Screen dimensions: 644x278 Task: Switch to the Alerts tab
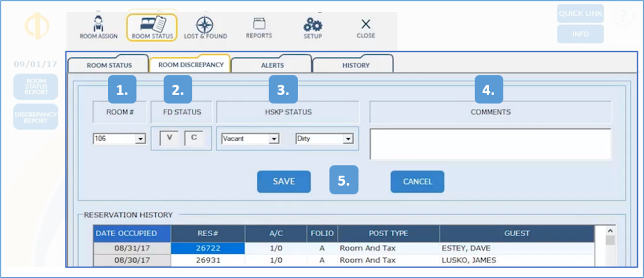[x=272, y=65]
